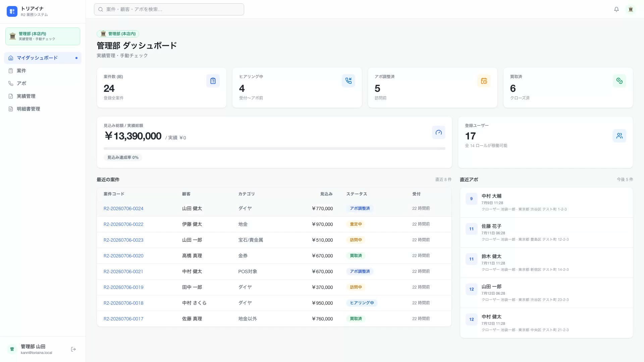Select the 佐藤 花子 appointment name
Image resolution: width=644 pixels, height=362 pixels.
pos(491,226)
